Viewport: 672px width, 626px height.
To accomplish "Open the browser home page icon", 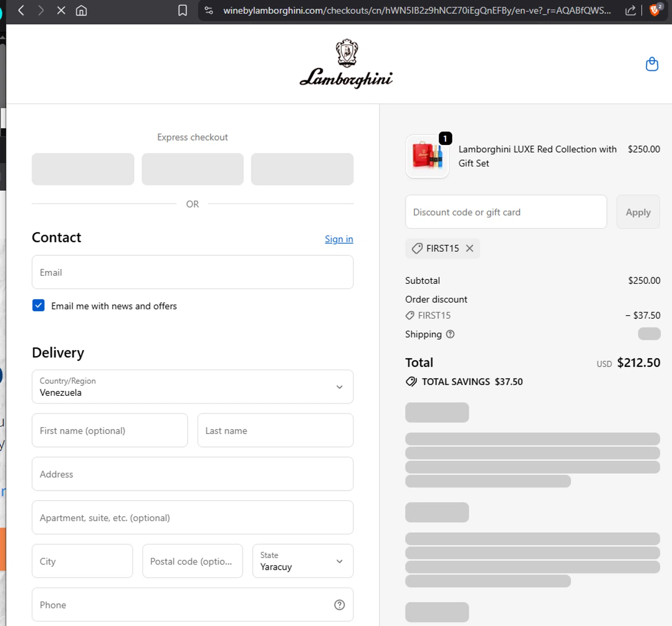I will [x=81, y=10].
